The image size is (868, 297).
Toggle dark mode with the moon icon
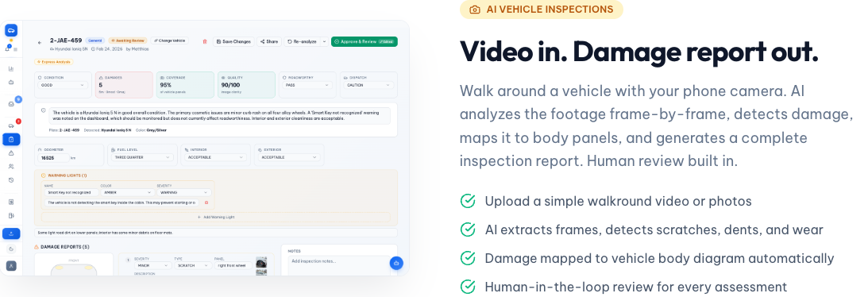pos(11,249)
